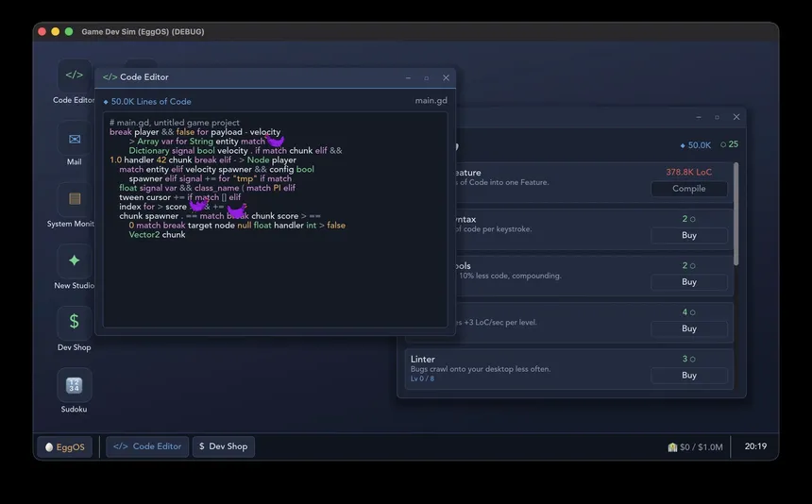The width and height of the screenshot is (812, 504).
Task: Close the Dev Shop window
Action: tap(736, 117)
